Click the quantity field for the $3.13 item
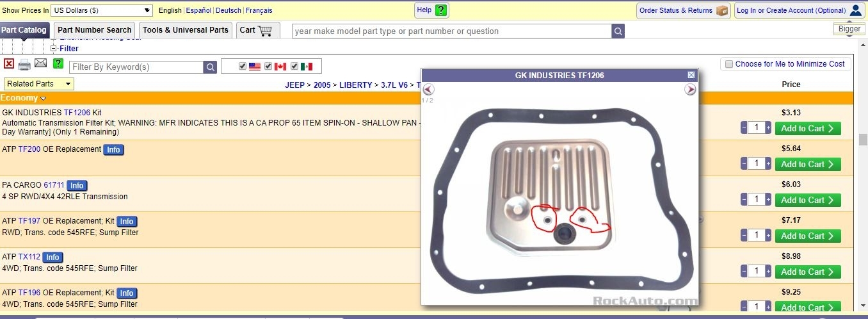The height and width of the screenshot is (319, 868). click(757, 128)
